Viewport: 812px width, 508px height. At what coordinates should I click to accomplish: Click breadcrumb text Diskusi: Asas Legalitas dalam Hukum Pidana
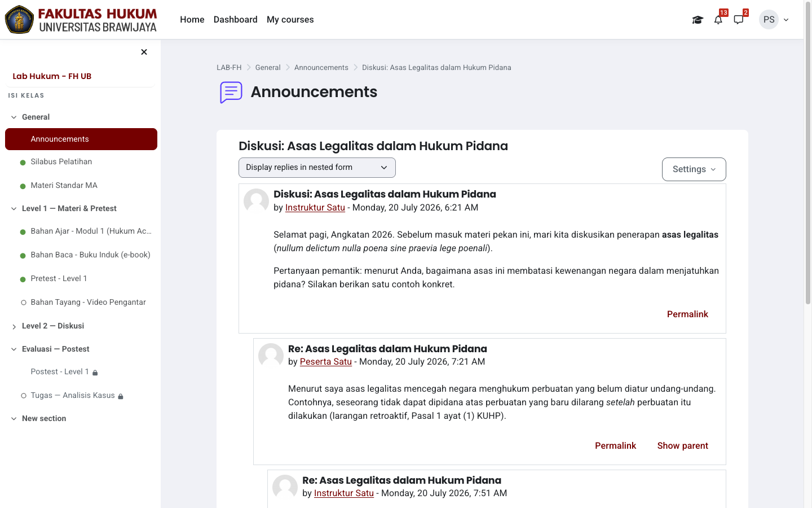(436, 68)
